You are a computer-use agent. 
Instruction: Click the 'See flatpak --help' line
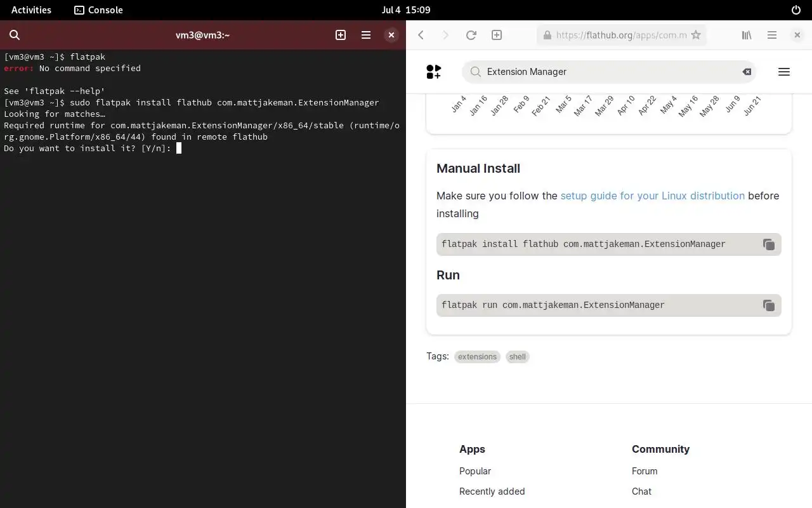coord(55,91)
